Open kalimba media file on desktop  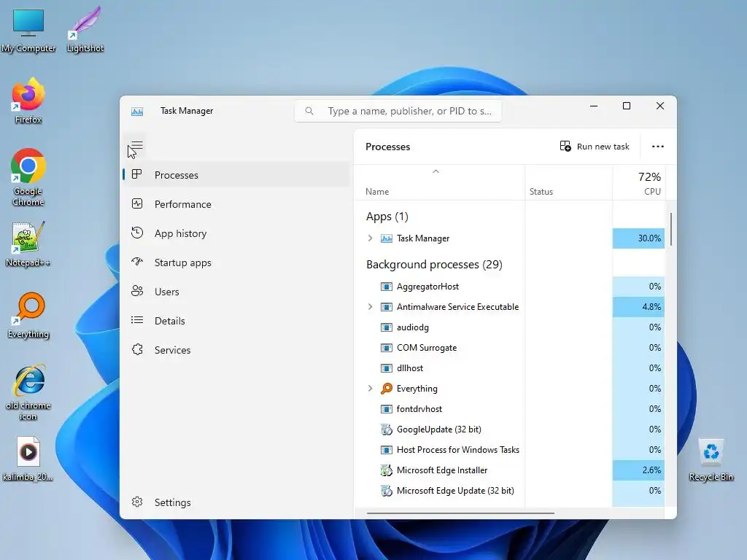coord(28,459)
